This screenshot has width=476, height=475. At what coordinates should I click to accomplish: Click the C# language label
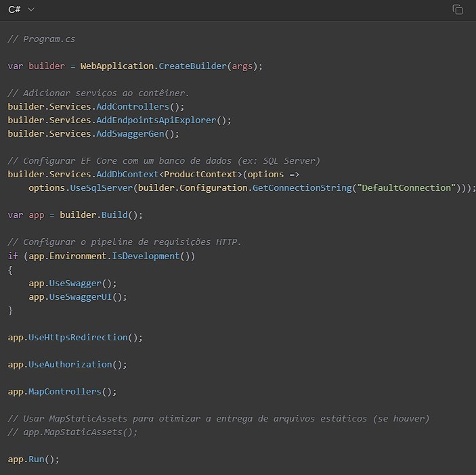(x=14, y=9)
